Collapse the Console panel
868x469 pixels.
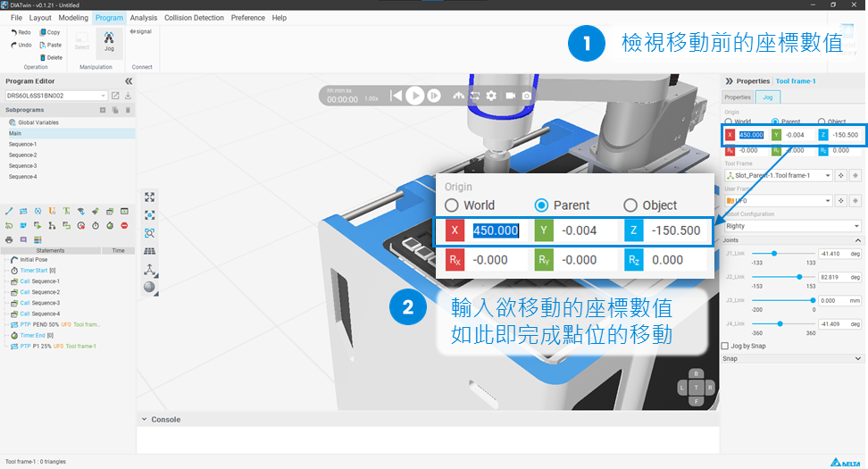coord(144,419)
